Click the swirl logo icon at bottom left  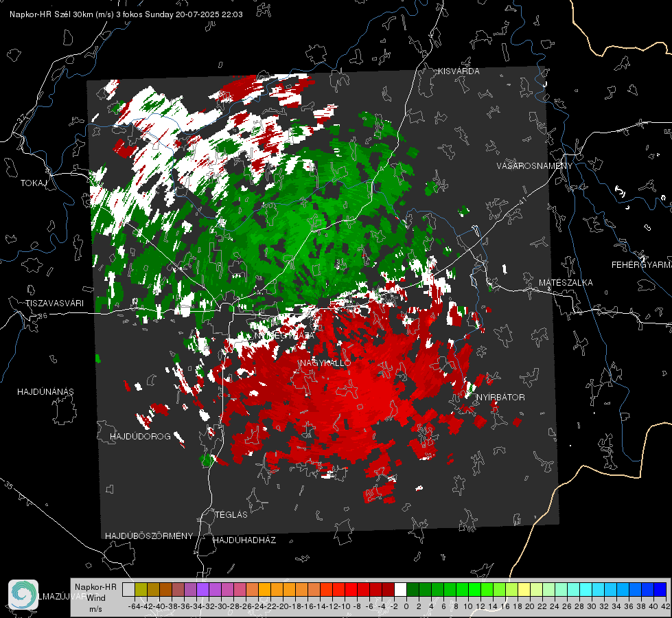(23, 595)
